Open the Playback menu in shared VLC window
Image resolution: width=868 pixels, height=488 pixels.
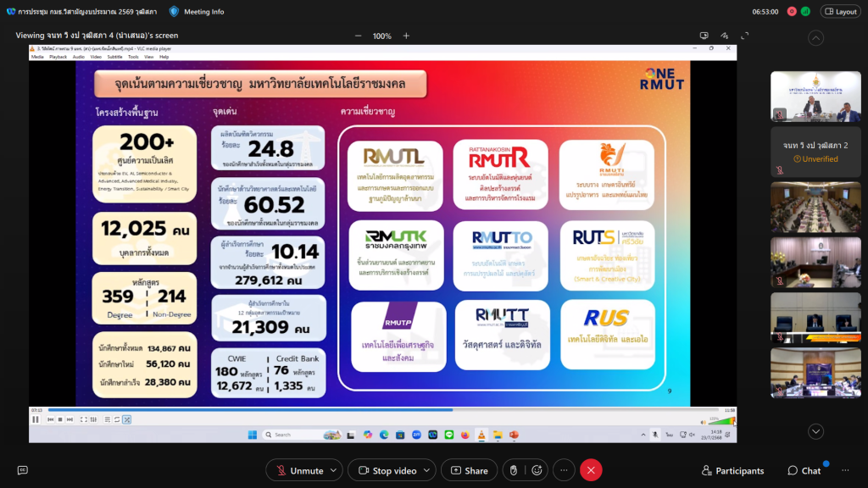tap(58, 57)
